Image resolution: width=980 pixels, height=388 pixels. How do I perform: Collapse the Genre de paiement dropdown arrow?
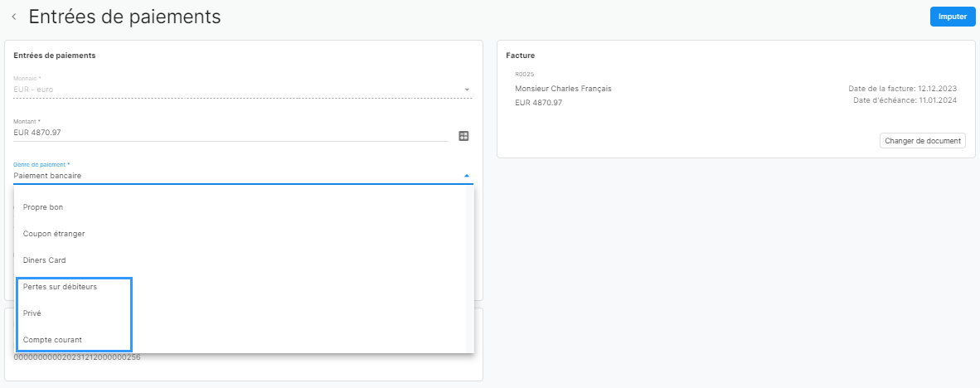click(x=466, y=177)
